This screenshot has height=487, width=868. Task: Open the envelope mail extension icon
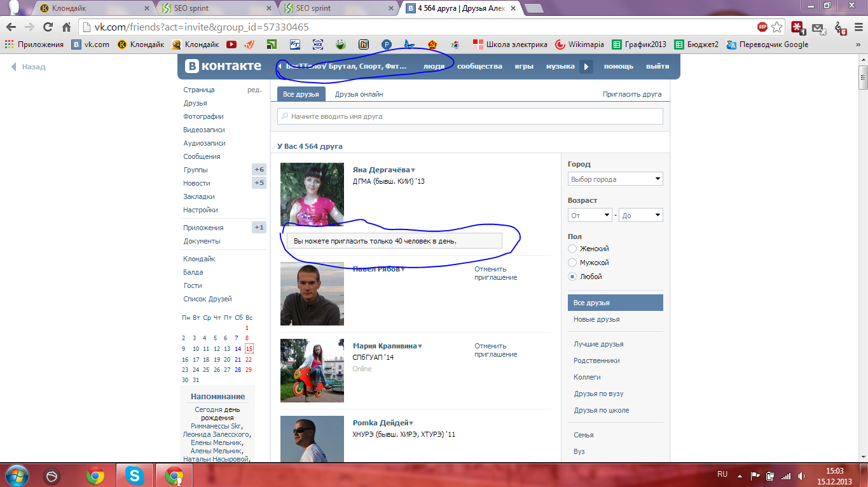[818, 28]
